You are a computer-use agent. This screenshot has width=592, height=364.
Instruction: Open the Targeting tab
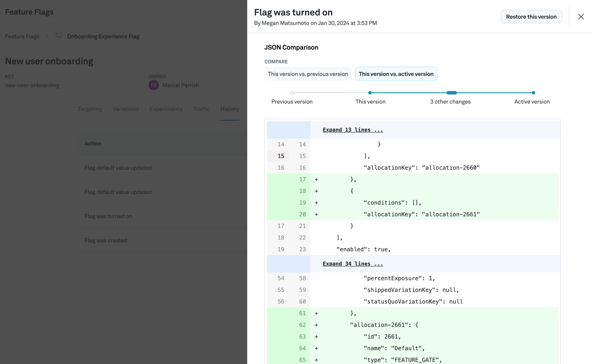click(90, 109)
